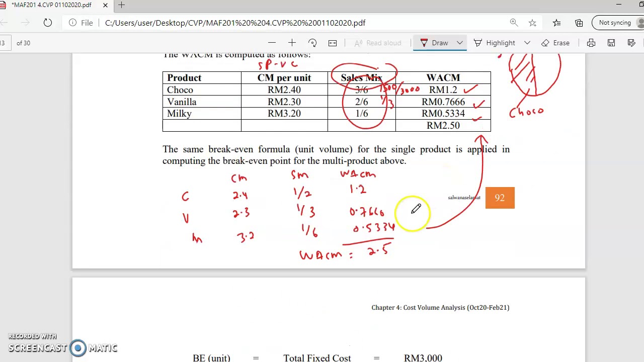Zoom in the PDF with plus
Image resolution: width=644 pixels, height=362 pixels.
click(292, 43)
